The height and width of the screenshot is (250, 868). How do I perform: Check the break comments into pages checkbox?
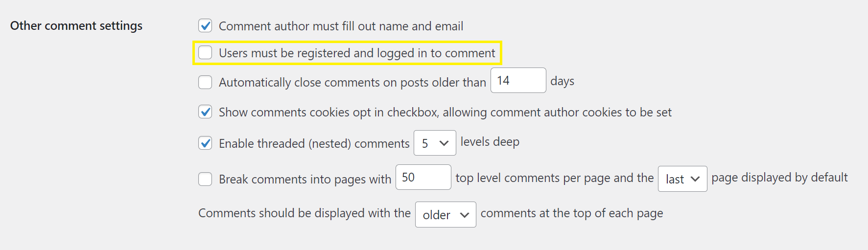(205, 179)
